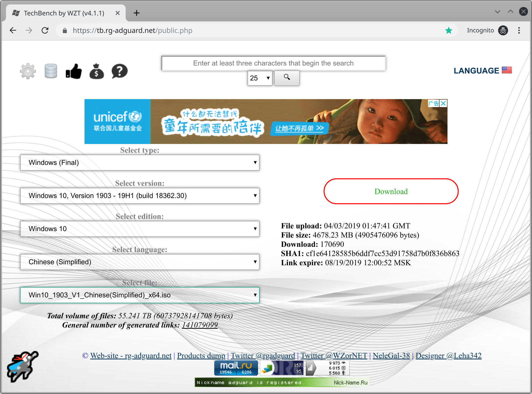Open the Products dump link
Screen dimensions: 532x394
click(x=201, y=355)
